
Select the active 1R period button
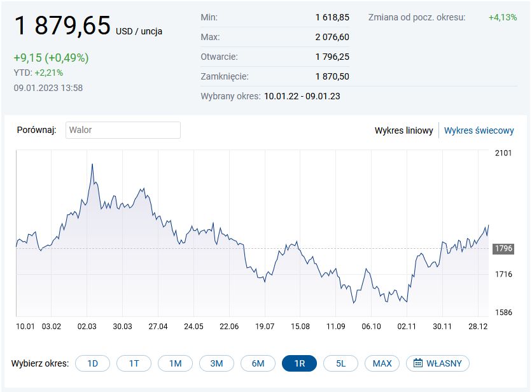coord(299,363)
